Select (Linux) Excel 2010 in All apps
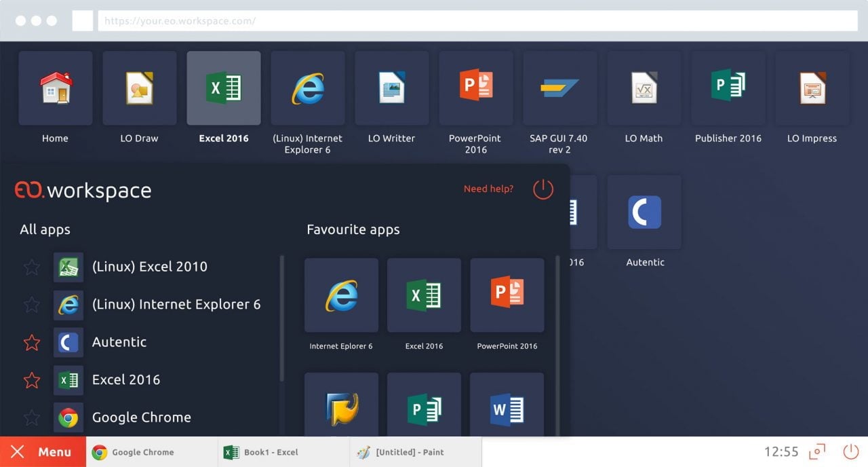Image resolution: width=868 pixels, height=467 pixels. point(150,267)
